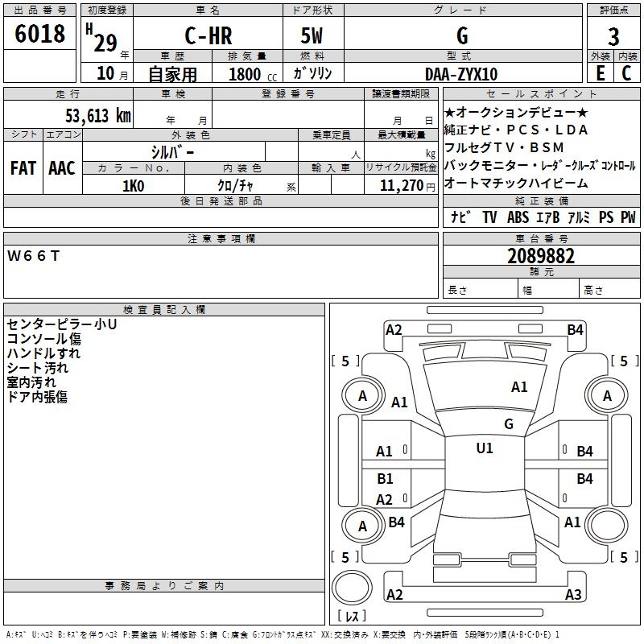
Task: Click the 乗車定員 header label
Action: (x=331, y=134)
